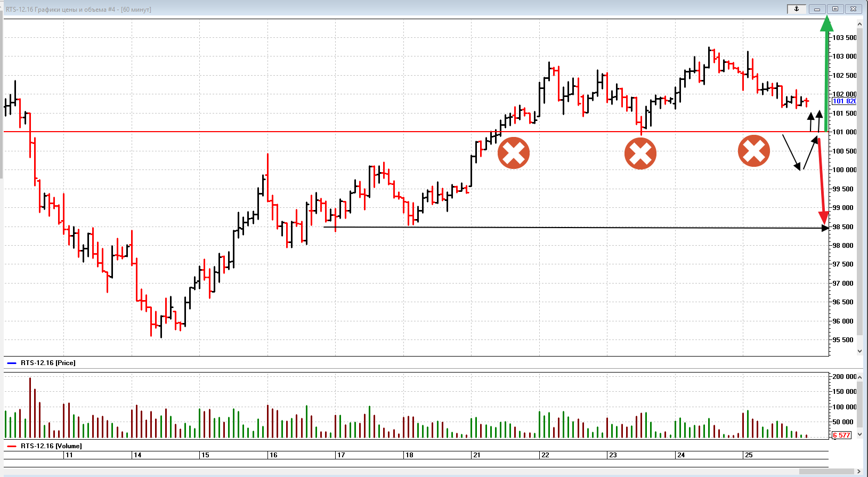Click the red downward arrow head
The width and height of the screenshot is (868, 477).
[x=824, y=217]
